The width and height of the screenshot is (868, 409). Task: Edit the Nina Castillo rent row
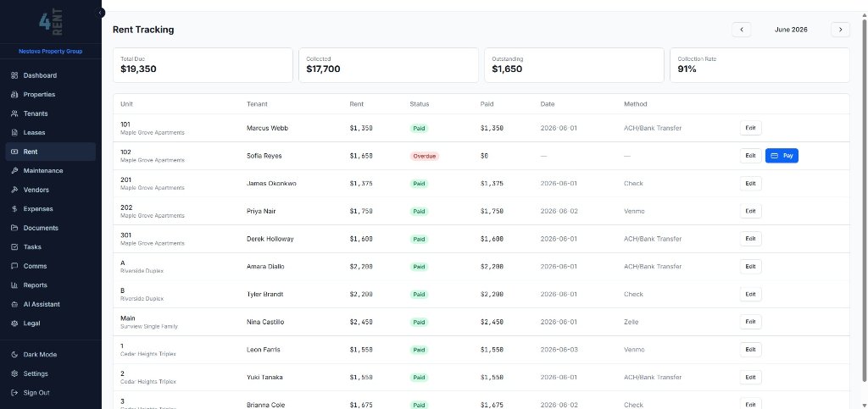[x=751, y=322]
